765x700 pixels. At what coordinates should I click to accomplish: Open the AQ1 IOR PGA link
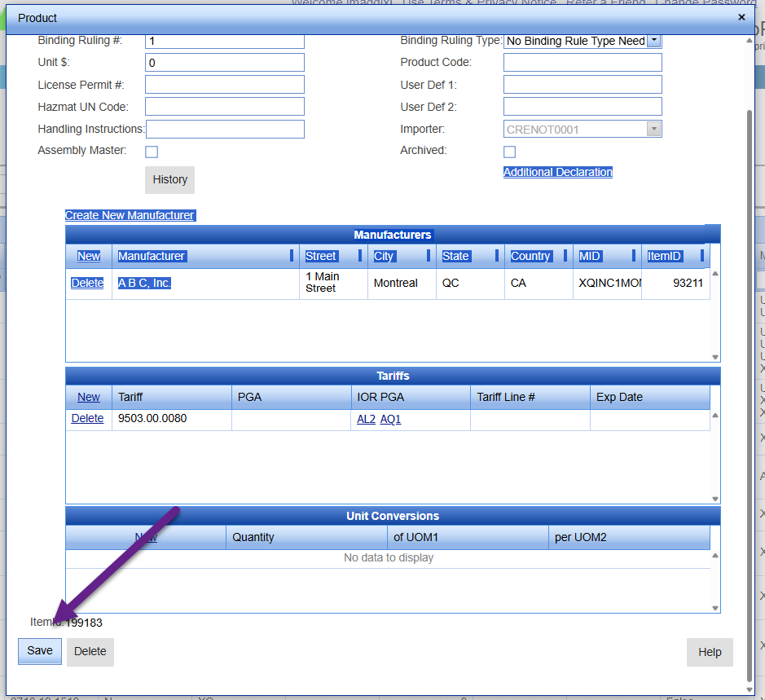coord(391,418)
